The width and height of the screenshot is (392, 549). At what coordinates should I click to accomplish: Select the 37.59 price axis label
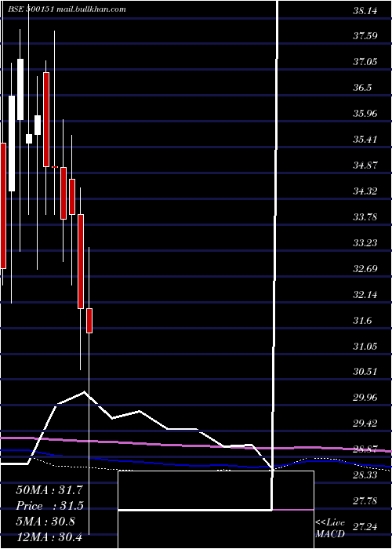[x=365, y=36]
